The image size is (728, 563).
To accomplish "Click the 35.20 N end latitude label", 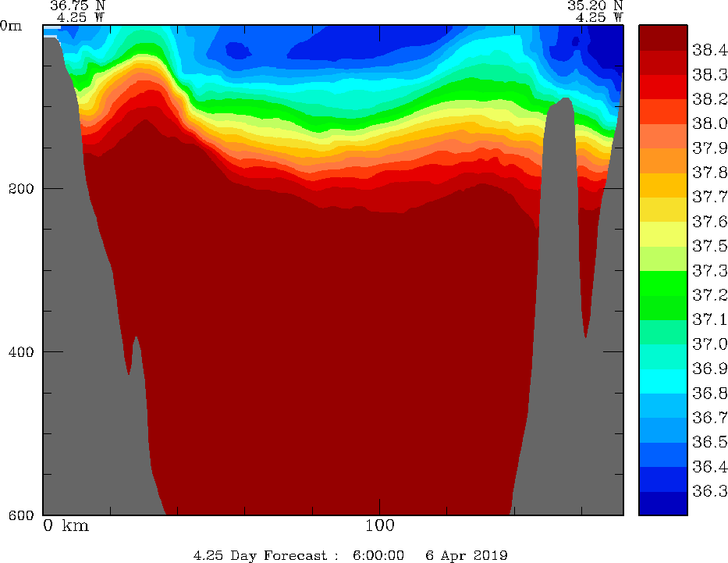I will click(x=595, y=5).
